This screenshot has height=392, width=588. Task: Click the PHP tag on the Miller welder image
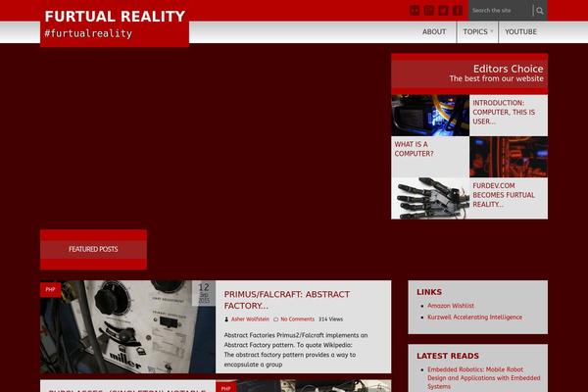(50, 289)
